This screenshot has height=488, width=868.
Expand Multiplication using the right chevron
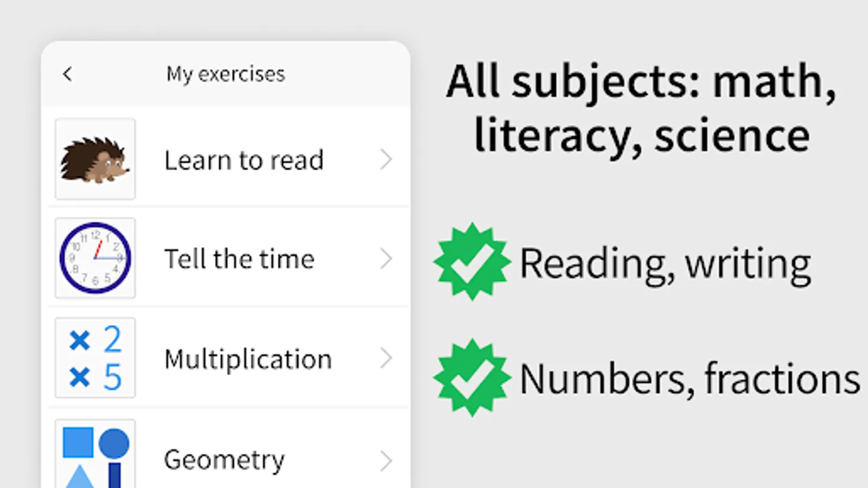pos(386,358)
